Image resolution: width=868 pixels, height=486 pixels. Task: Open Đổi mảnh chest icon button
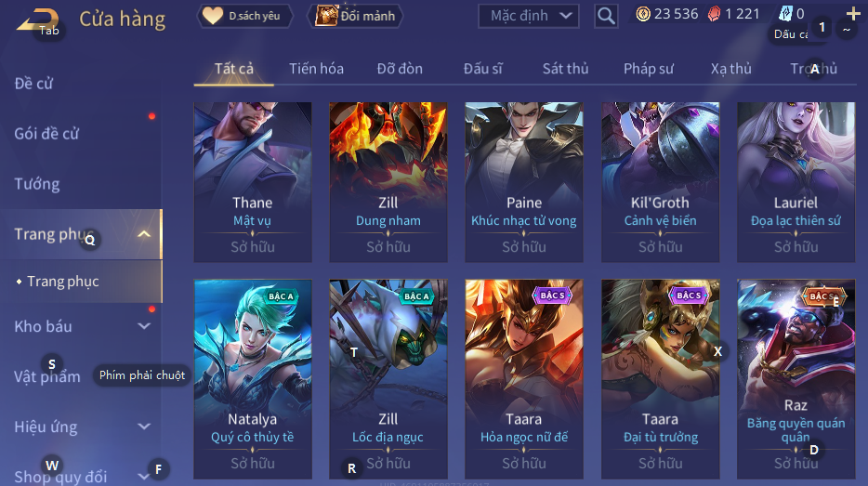tap(355, 16)
